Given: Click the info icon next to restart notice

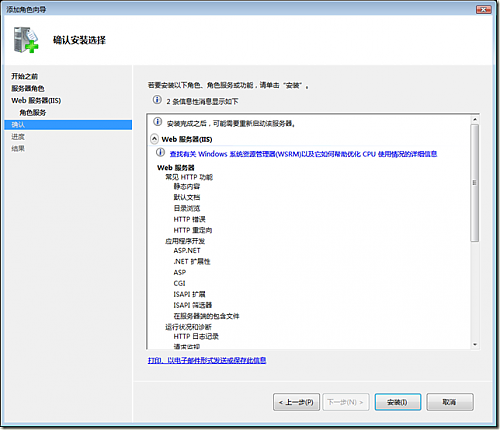Looking at the screenshot, I should (x=157, y=122).
